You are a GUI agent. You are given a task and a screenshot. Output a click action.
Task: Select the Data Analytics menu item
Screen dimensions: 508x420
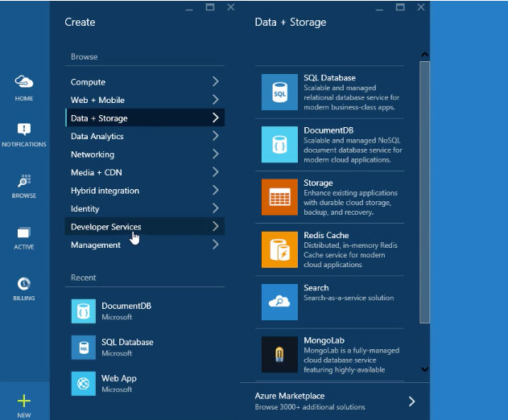(x=144, y=136)
